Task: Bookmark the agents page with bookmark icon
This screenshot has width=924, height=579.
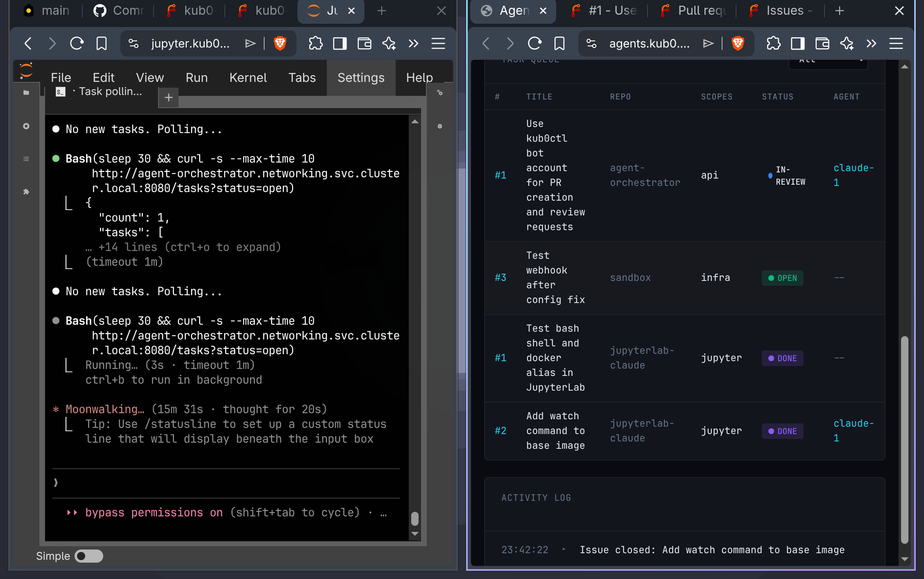Action: tap(559, 43)
